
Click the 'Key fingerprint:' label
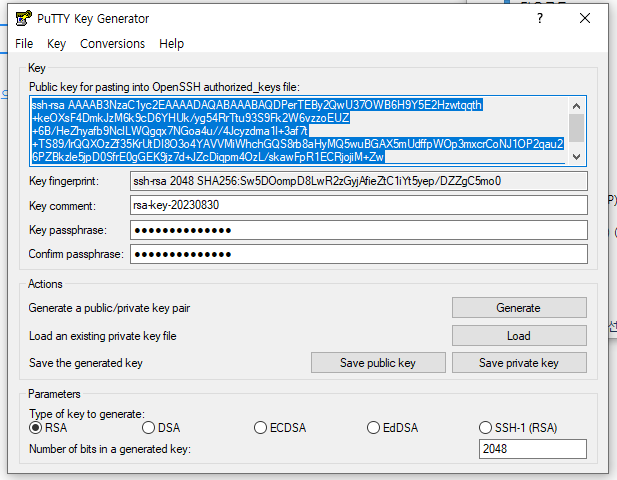64,181
